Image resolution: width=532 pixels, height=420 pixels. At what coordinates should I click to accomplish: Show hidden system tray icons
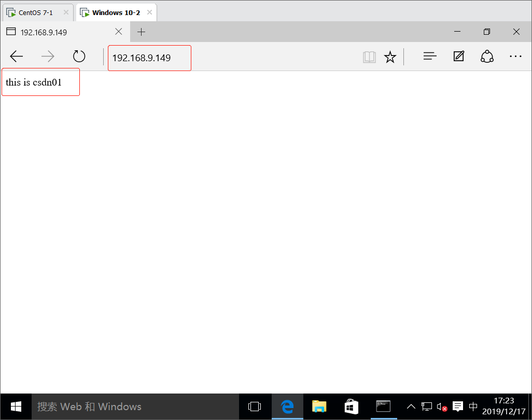pos(411,407)
